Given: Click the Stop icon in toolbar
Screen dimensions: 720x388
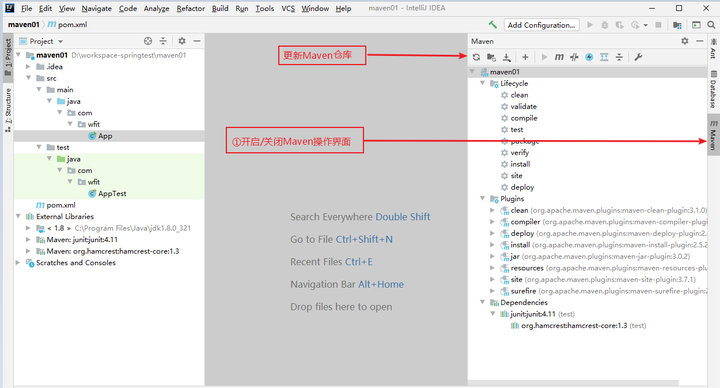Looking at the screenshot, I should [658, 25].
